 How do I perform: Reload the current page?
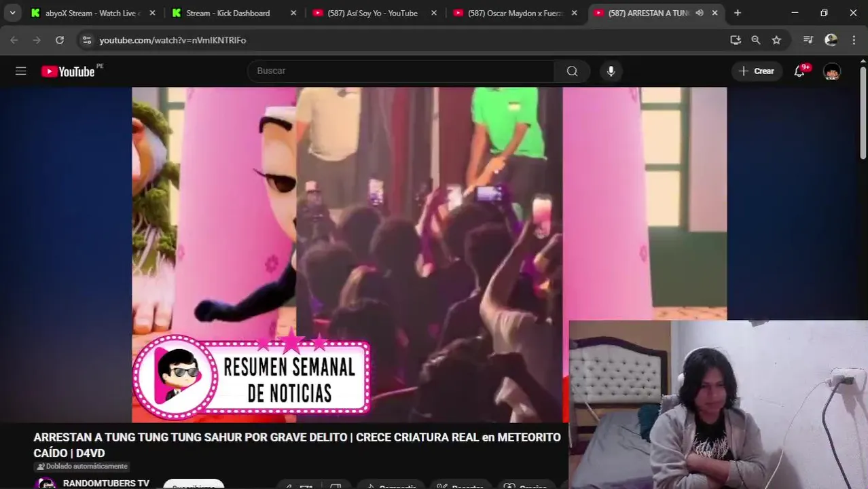pos(60,40)
